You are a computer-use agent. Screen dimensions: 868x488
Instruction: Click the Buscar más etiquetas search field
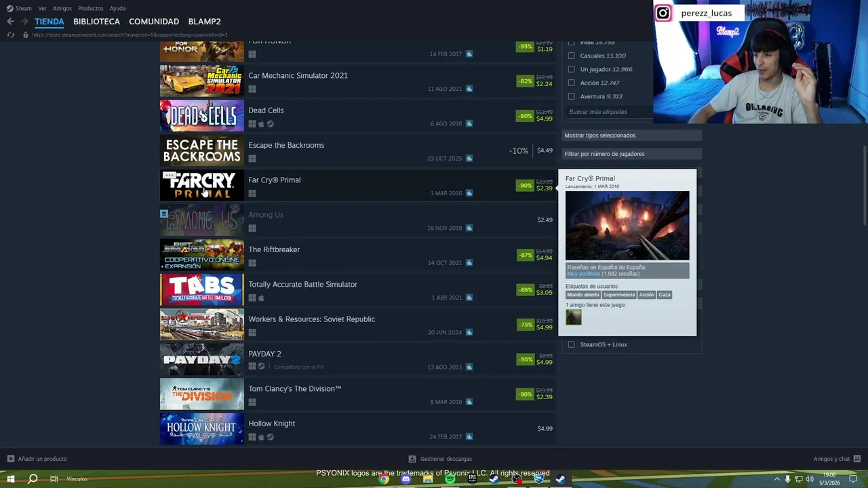tap(608, 112)
